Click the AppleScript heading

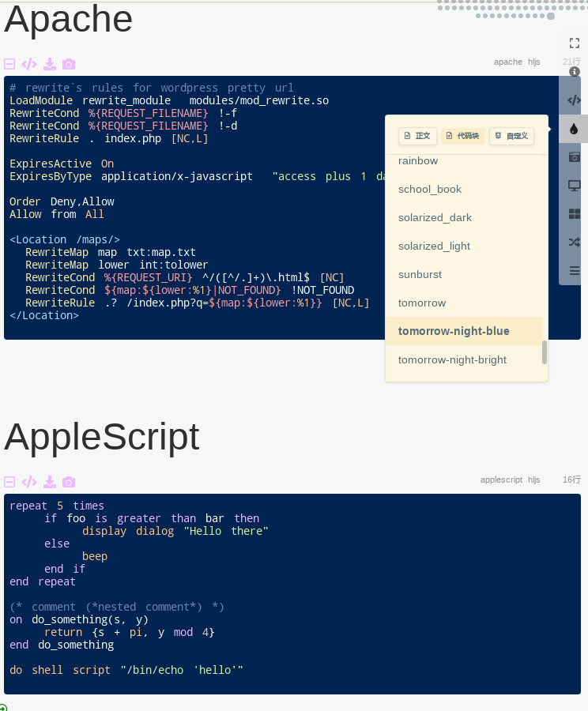point(102,437)
